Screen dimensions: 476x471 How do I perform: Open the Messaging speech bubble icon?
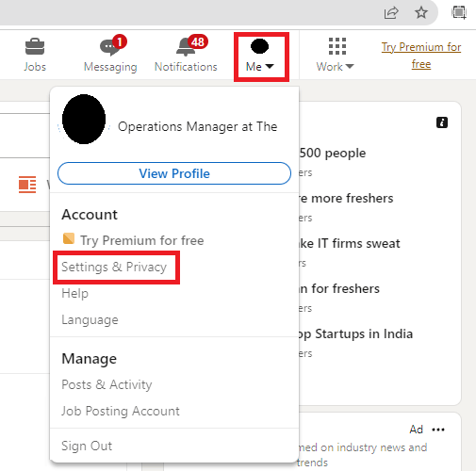coord(110,47)
